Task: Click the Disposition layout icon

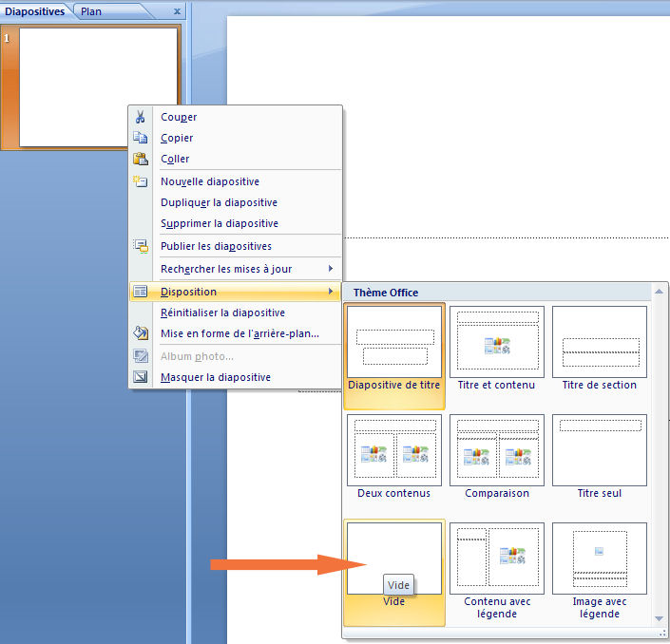Action: 141,292
